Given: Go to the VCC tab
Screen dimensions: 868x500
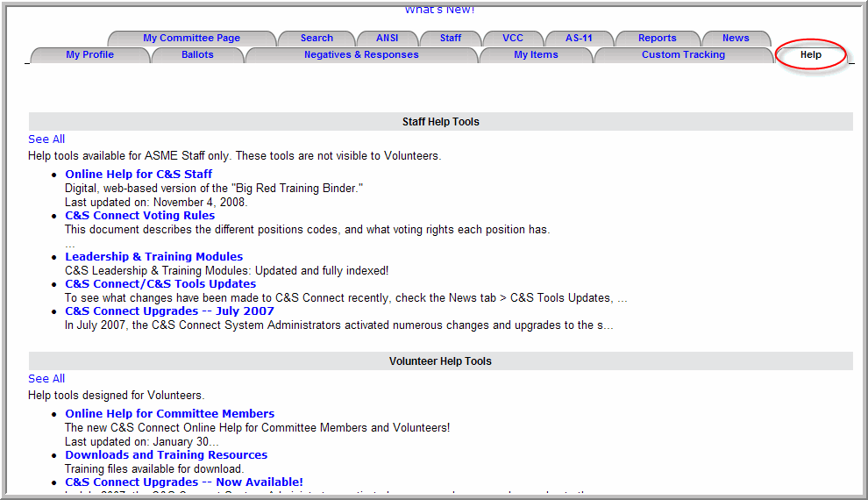Looking at the screenshot, I should (x=513, y=39).
